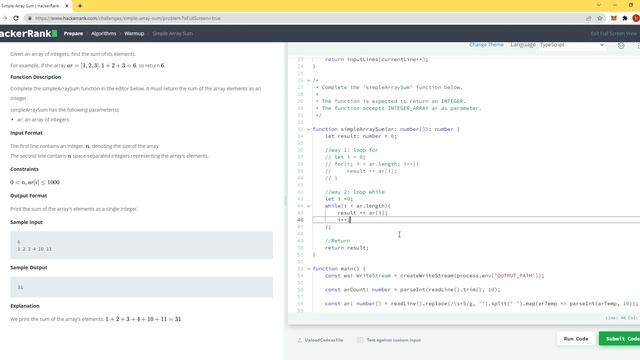
Task: Click the forward navigation arrow
Action: click(x=4, y=18)
